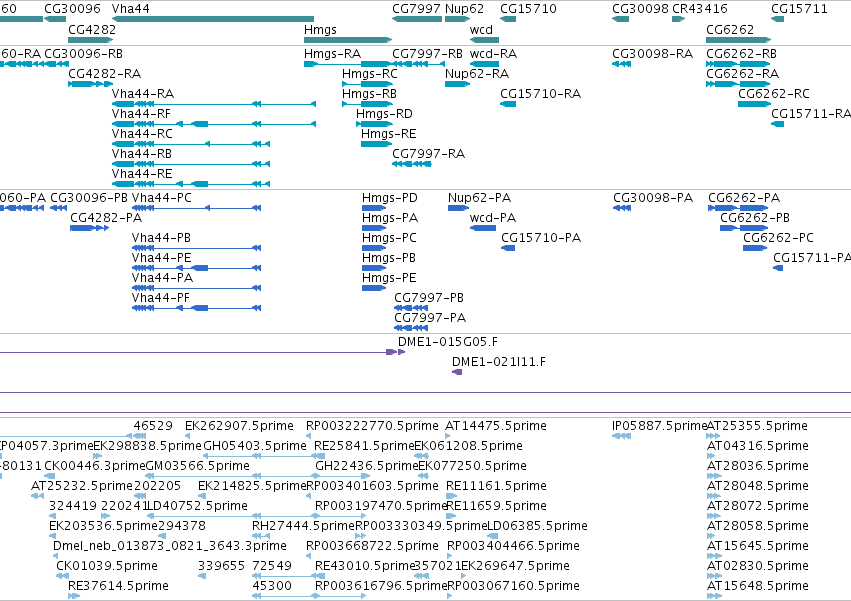Viewport: 851px width, 601px height.
Task: Select the CR43416 gene label
Action: [x=700, y=9]
